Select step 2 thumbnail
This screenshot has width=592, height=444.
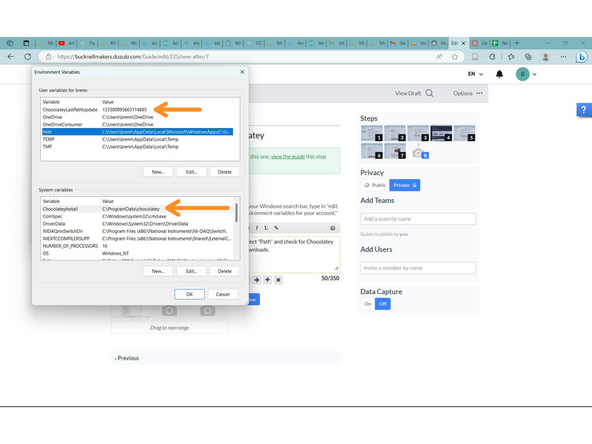coord(395,133)
